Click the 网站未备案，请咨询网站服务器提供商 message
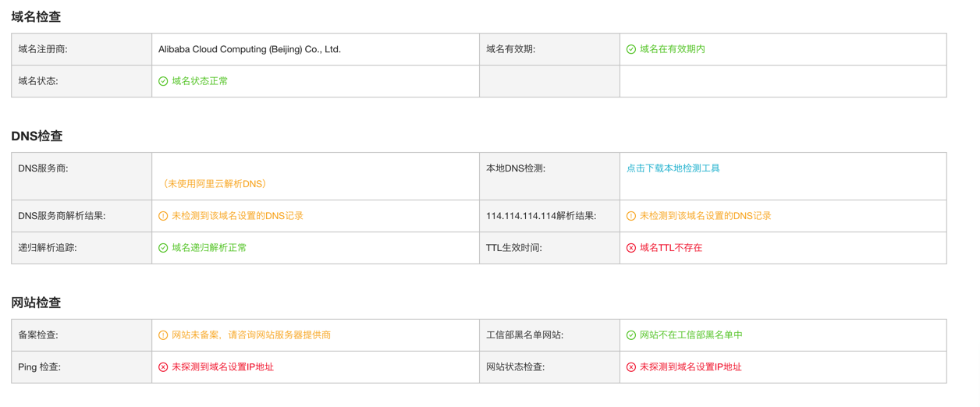The image size is (980, 407). 251,335
